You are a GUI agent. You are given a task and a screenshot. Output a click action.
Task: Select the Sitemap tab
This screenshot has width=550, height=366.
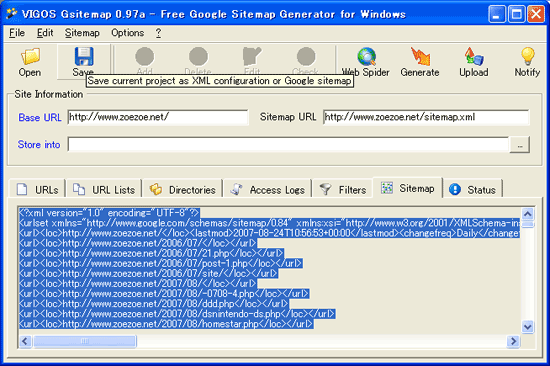(408, 188)
